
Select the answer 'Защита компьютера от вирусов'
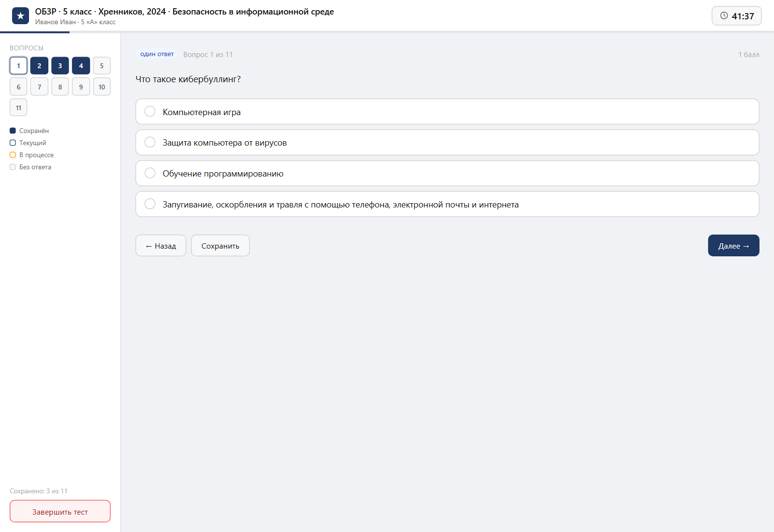(447, 143)
